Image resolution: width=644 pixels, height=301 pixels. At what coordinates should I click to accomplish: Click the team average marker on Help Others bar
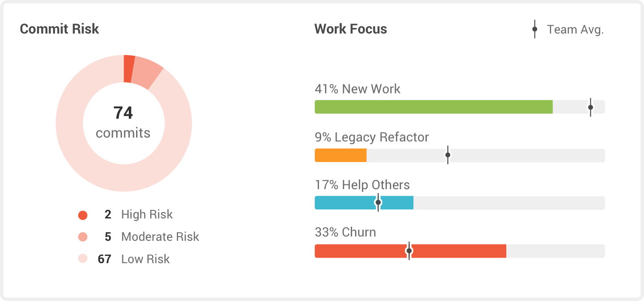(378, 203)
